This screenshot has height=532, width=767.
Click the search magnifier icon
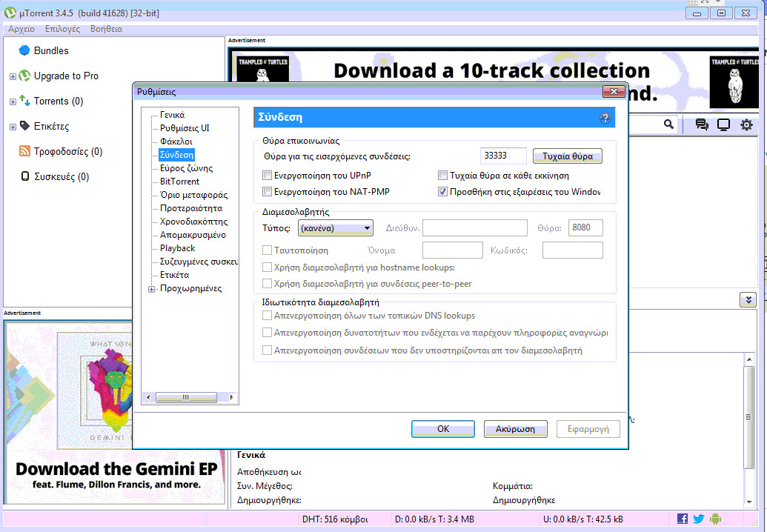click(668, 124)
